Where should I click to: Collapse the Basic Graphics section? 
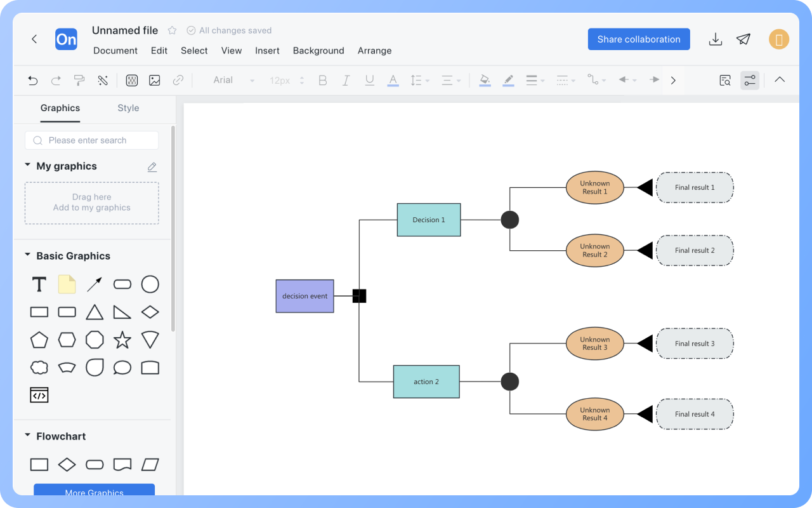(28, 255)
